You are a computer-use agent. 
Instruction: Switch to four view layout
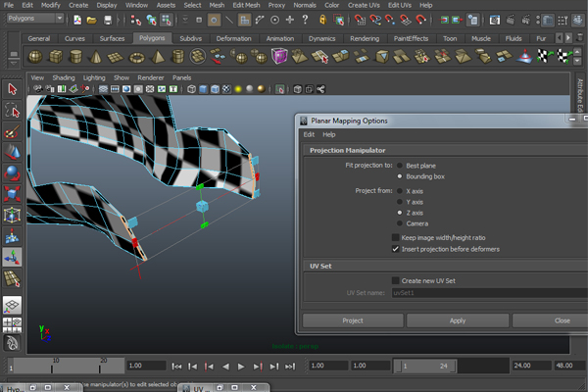tap(13, 324)
